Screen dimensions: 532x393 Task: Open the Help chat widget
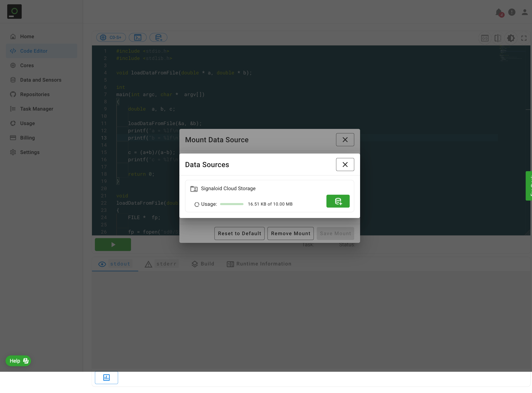point(18,361)
